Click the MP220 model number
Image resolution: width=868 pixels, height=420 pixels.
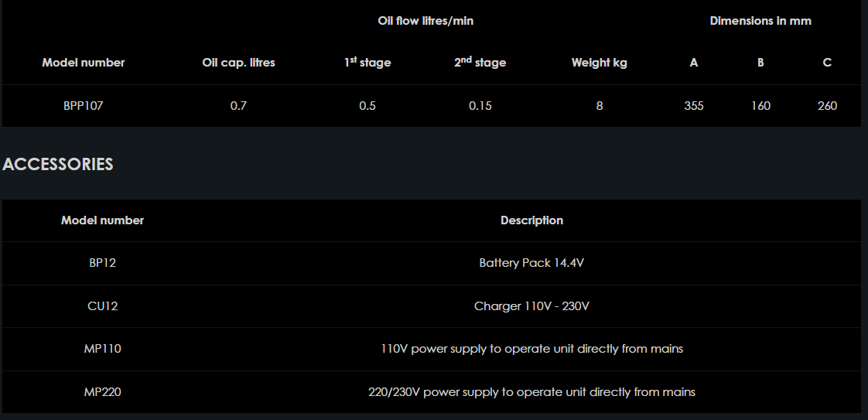(x=102, y=392)
